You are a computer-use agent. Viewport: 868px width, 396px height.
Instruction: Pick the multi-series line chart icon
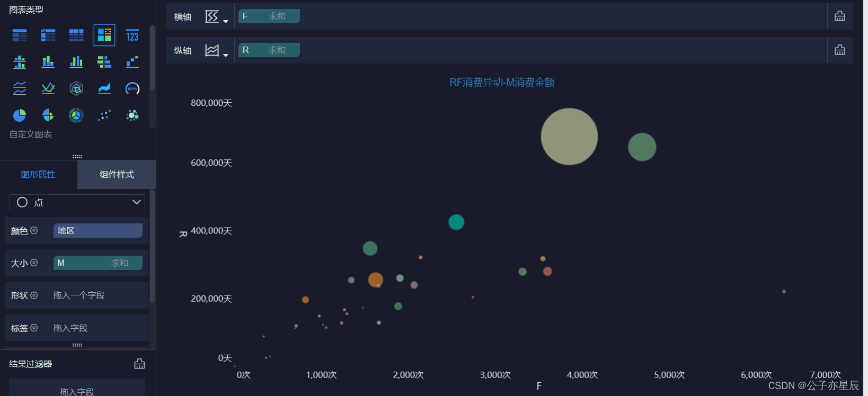tap(48, 88)
